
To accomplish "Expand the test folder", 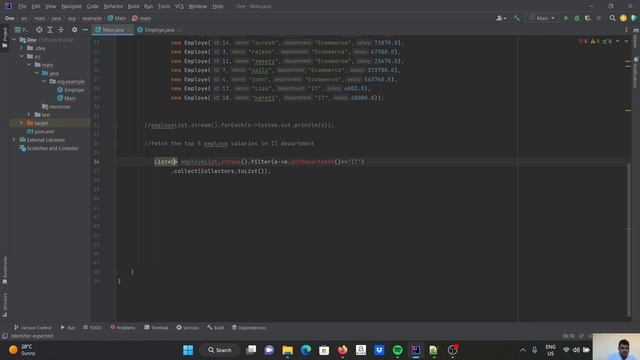I will (29, 115).
